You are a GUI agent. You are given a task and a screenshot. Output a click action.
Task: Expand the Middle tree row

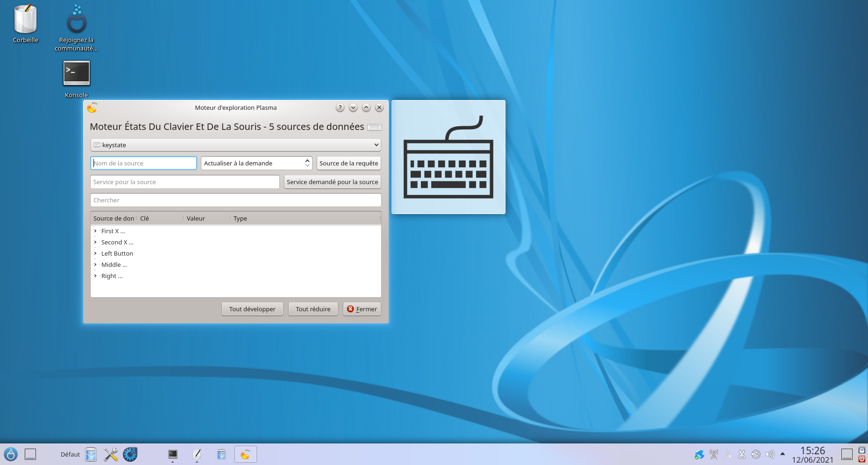click(x=95, y=265)
